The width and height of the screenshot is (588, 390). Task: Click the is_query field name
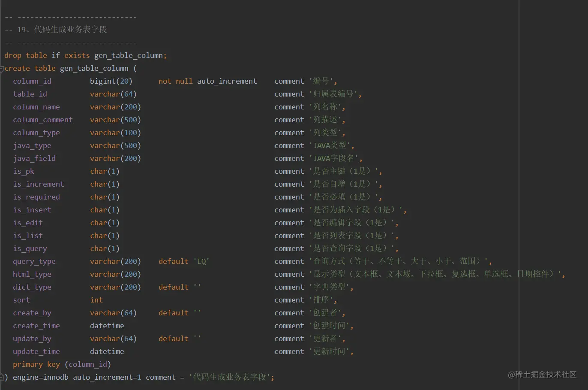30,249
